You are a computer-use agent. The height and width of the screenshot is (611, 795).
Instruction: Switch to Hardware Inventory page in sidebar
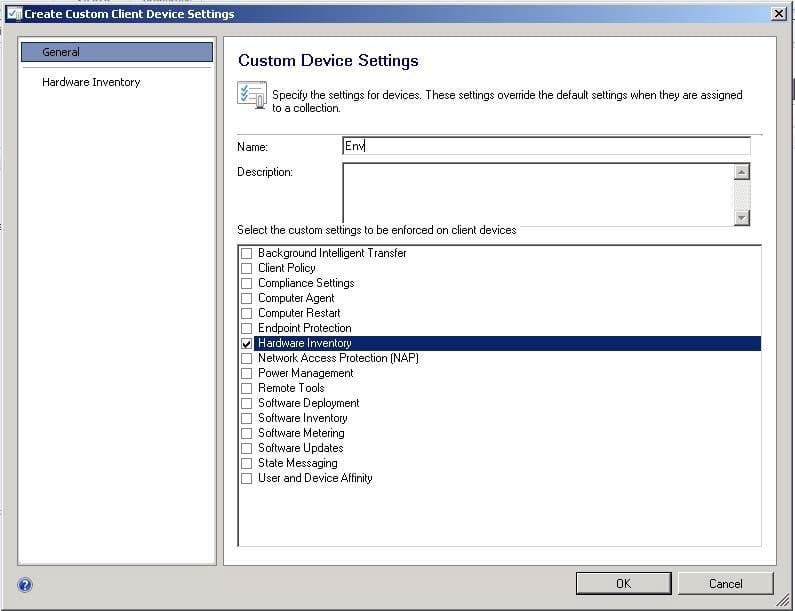point(91,82)
